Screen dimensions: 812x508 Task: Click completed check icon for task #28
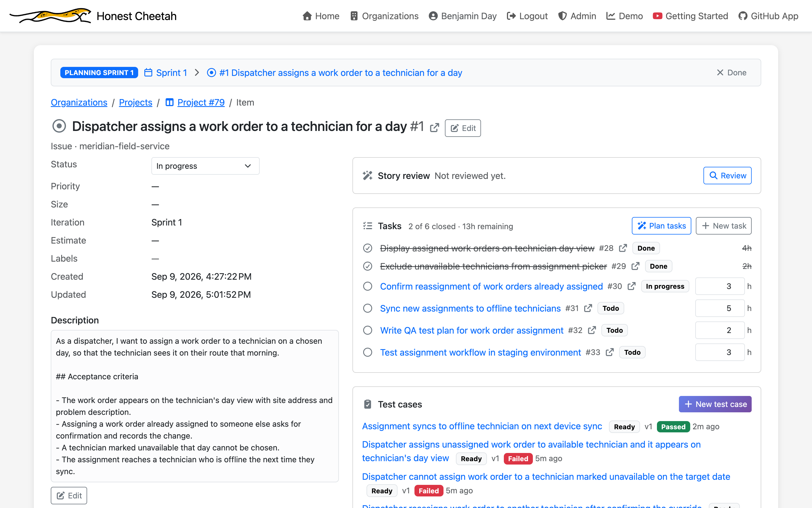tap(368, 248)
